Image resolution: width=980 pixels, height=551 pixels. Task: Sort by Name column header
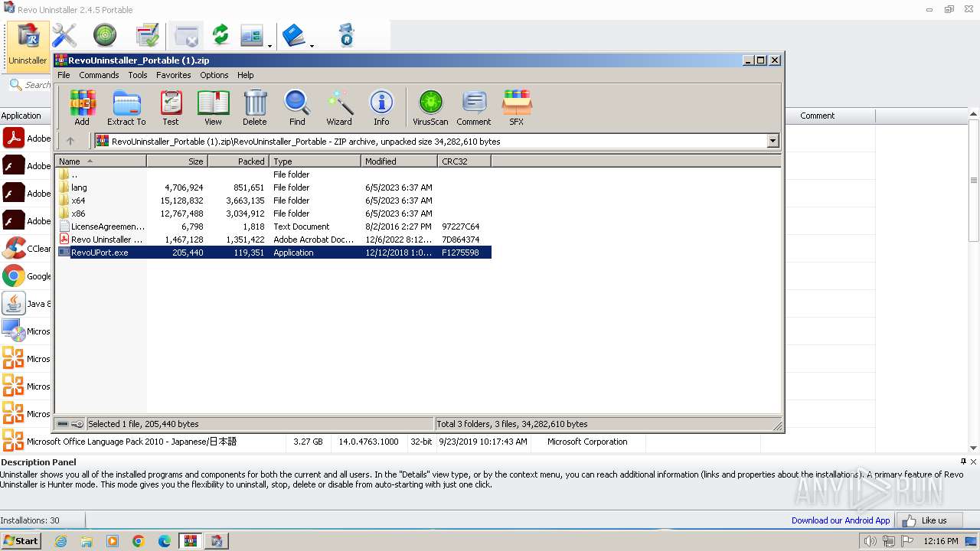(x=100, y=161)
